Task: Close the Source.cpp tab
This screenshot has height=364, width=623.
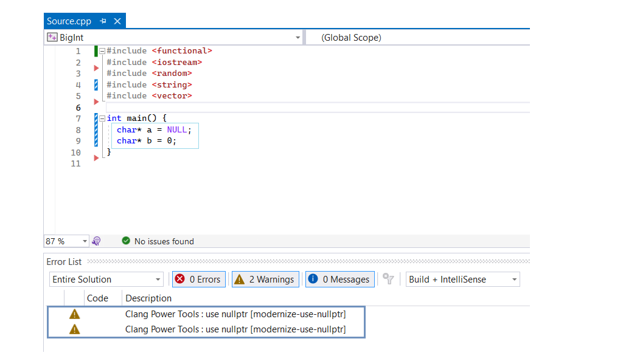Action: pos(117,21)
